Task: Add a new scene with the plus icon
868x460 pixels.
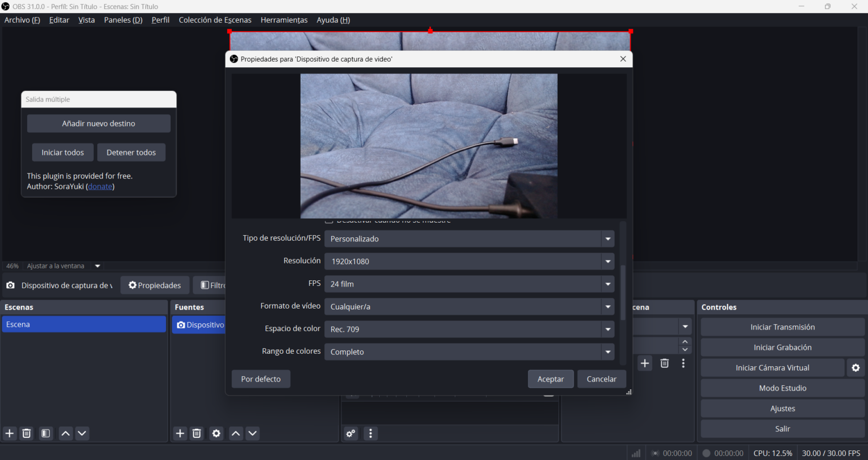Action: pyautogui.click(x=10, y=433)
